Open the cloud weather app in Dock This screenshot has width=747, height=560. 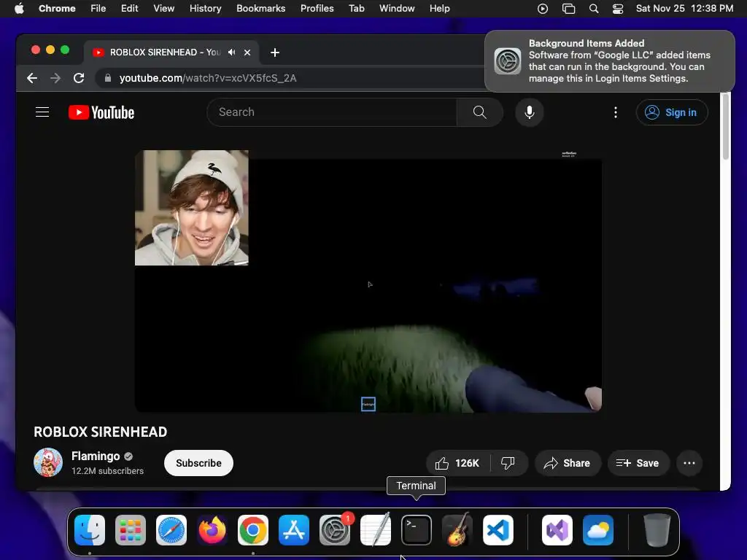pos(598,530)
